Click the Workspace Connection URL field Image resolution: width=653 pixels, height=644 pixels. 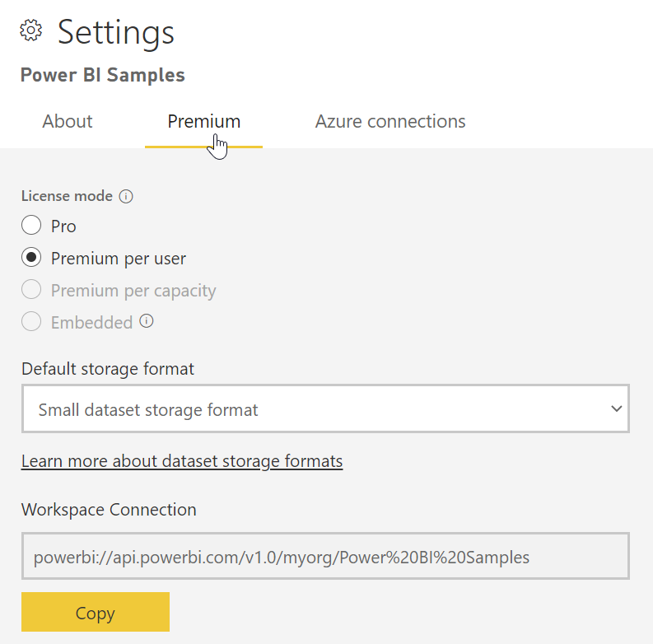pos(325,556)
